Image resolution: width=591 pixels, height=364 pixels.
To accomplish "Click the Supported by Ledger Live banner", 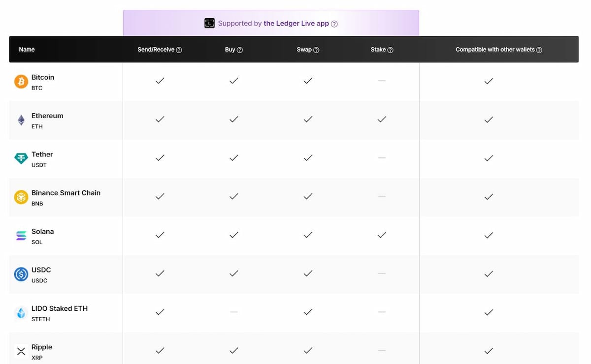I will [x=271, y=23].
